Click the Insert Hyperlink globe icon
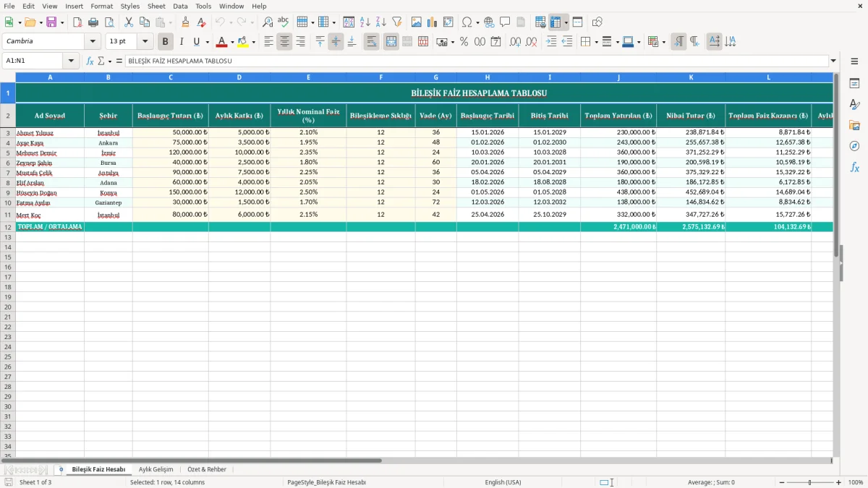This screenshot has width=868, height=488. pos(489,22)
